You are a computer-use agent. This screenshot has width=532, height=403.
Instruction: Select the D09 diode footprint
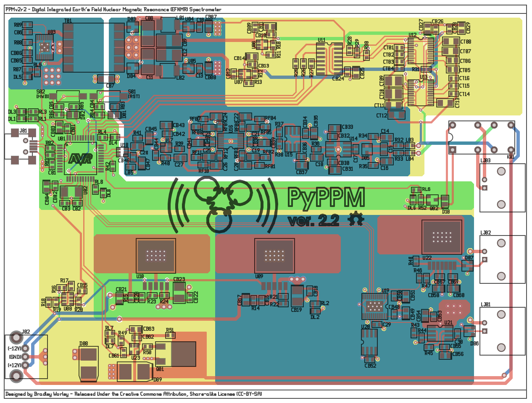pyautogui.click(x=135, y=371)
